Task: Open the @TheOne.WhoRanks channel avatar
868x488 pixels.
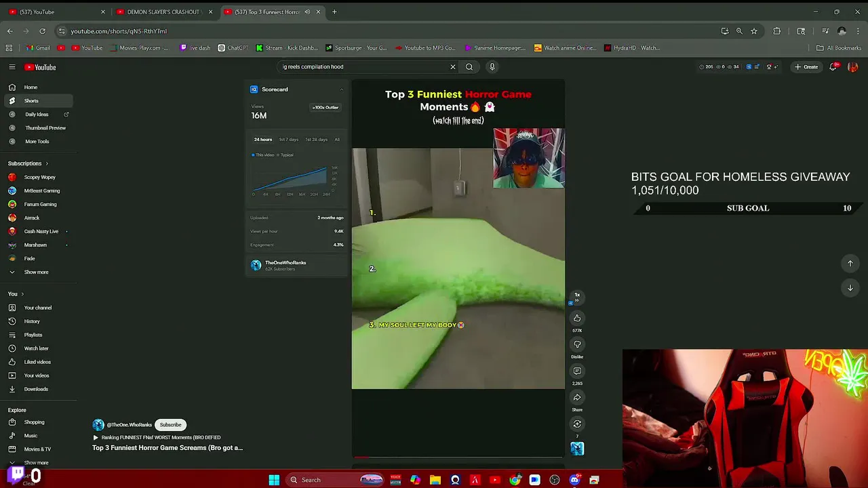Action: (x=98, y=425)
